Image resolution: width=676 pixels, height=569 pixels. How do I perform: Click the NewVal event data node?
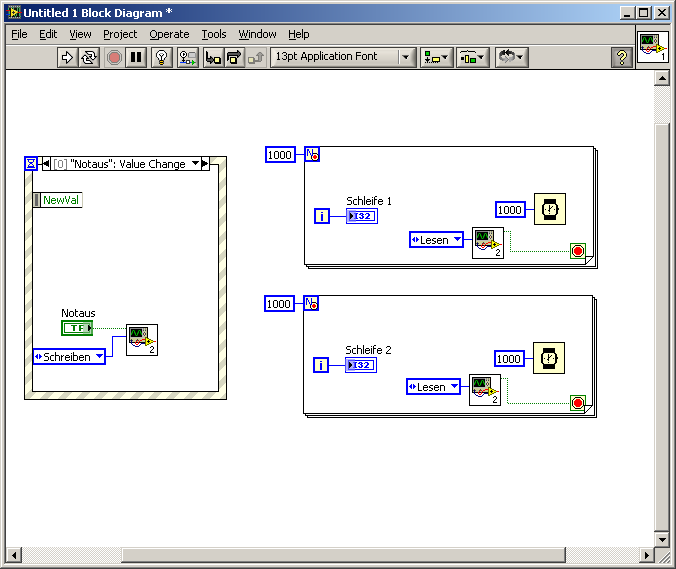click(57, 200)
